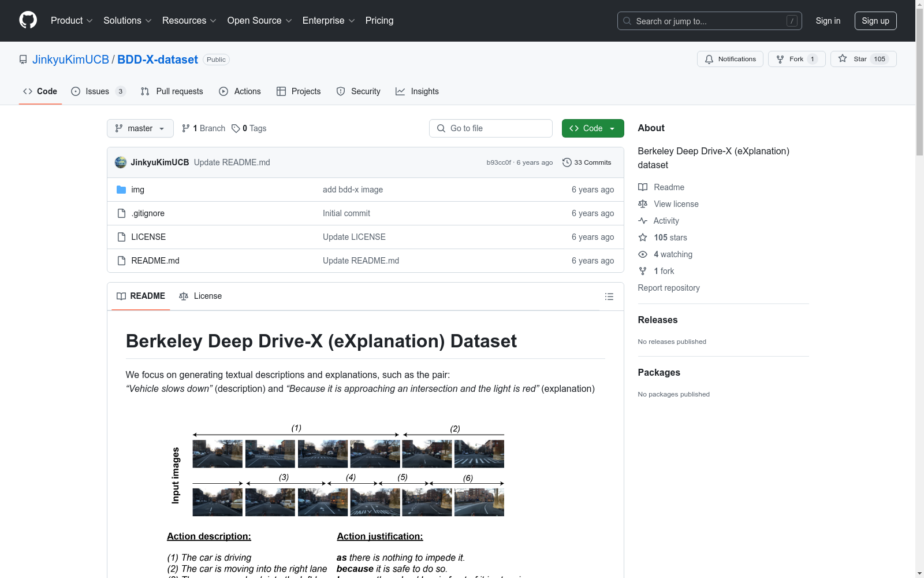Open the Security tab
The height and width of the screenshot is (578, 924).
click(358, 91)
